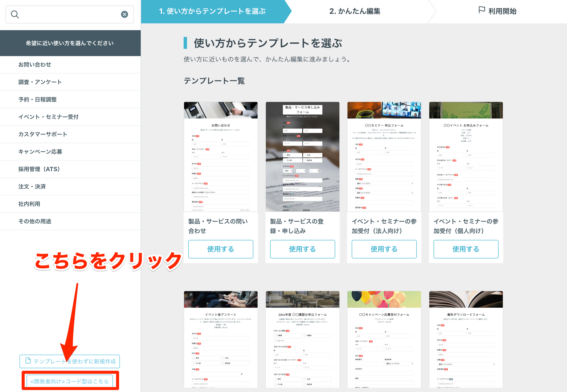Go to step tab 2. かんたん編集

click(355, 11)
